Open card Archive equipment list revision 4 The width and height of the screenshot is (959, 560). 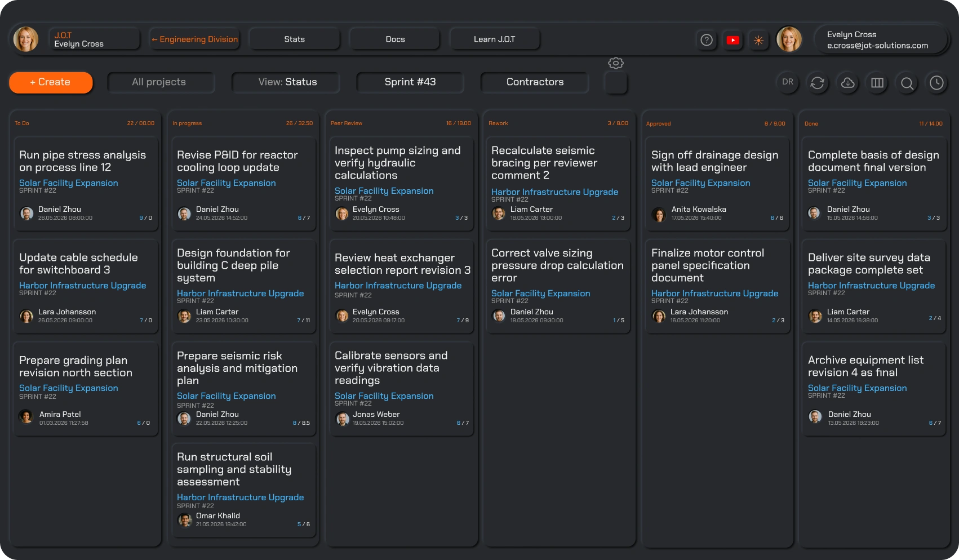(874, 389)
